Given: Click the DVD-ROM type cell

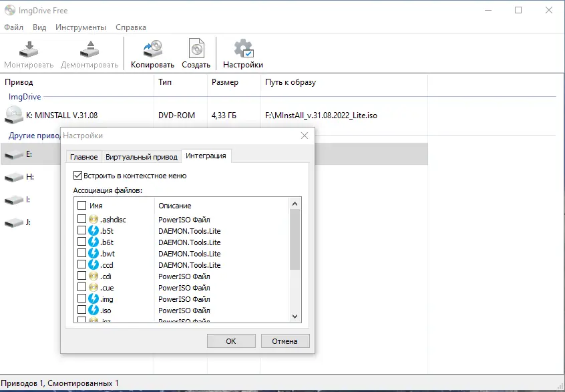Looking at the screenshot, I should point(176,116).
